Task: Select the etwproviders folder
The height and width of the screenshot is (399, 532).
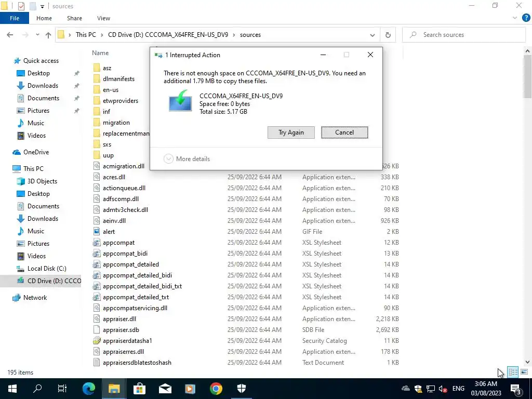Action: point(121,101)
